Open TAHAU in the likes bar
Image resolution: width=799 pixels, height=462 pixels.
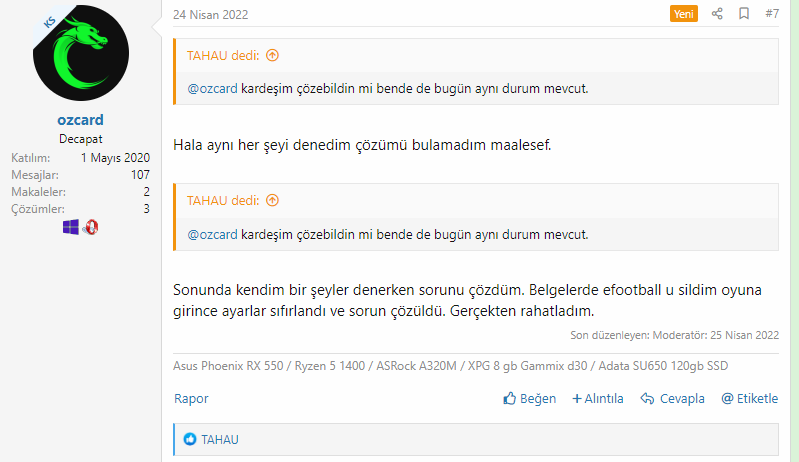220,439
